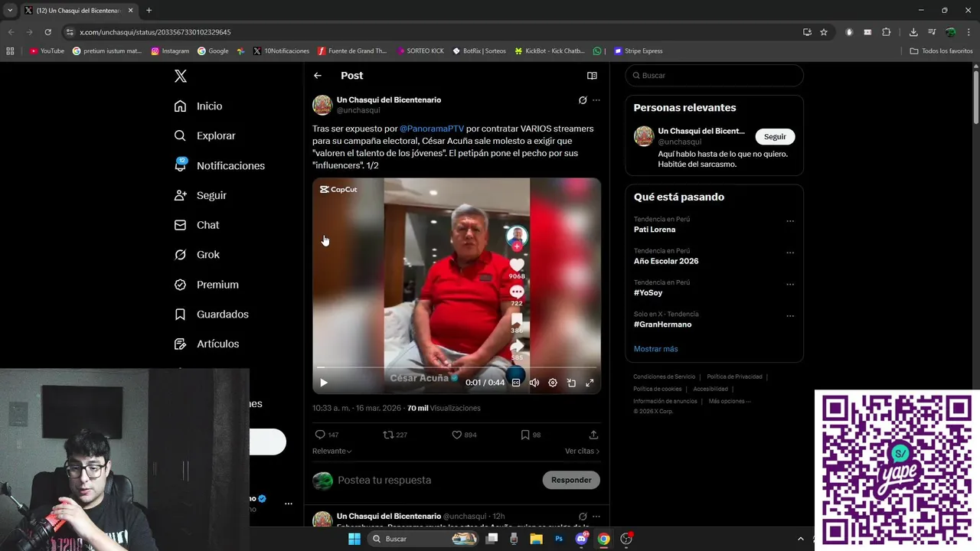Click the Responder button
This screenshot has height=551, width=980.
pos(571,480)
